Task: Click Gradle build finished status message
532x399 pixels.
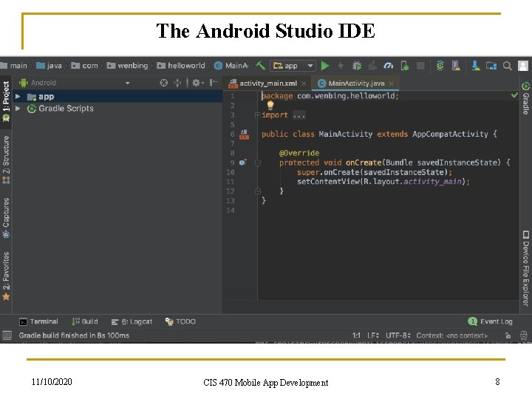Action: tap(74, 335)
